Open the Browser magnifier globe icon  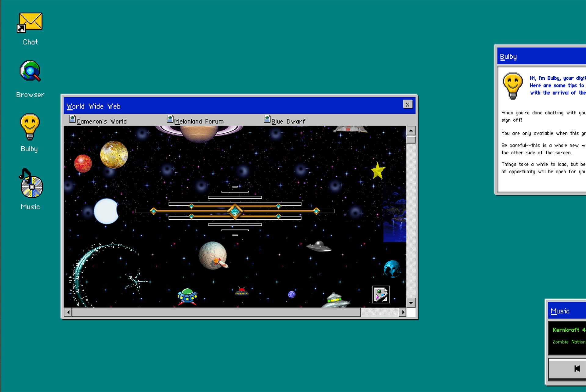[30, 71]
